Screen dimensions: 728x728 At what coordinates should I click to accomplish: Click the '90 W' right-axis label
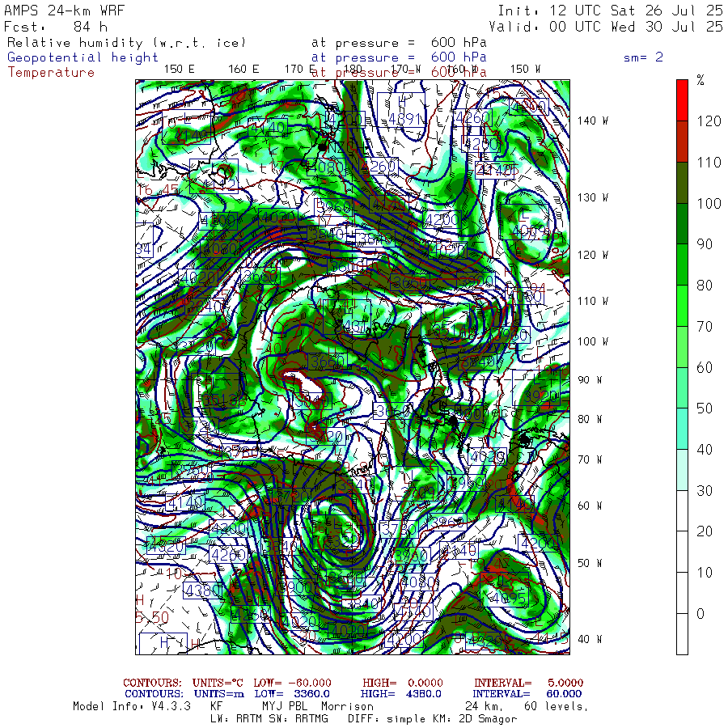(590, 380)
